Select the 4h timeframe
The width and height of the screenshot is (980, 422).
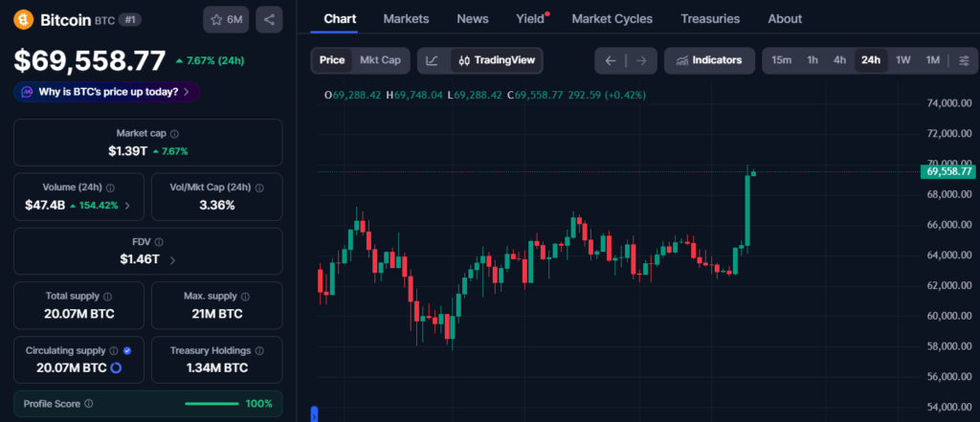839,60
